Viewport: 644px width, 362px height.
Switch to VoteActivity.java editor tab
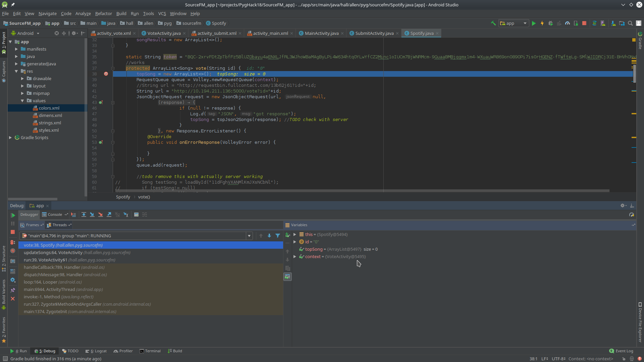[164, 33]
